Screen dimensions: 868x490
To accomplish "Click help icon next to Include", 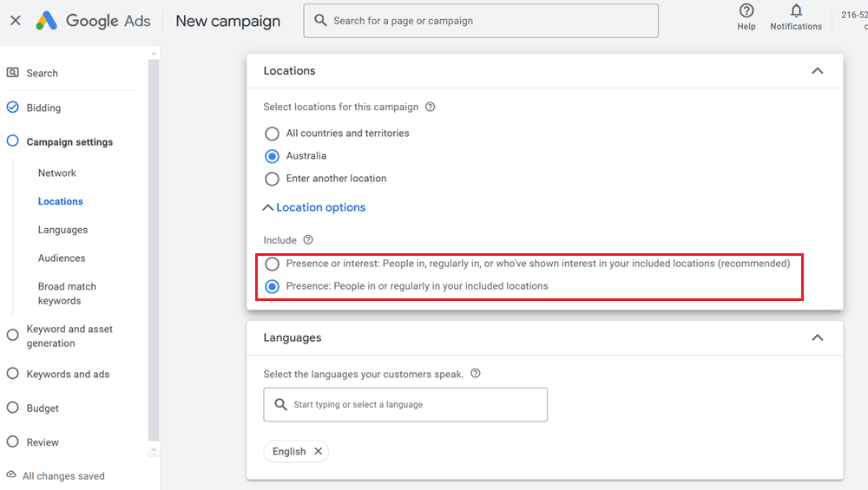I will [x=308, y=240].
